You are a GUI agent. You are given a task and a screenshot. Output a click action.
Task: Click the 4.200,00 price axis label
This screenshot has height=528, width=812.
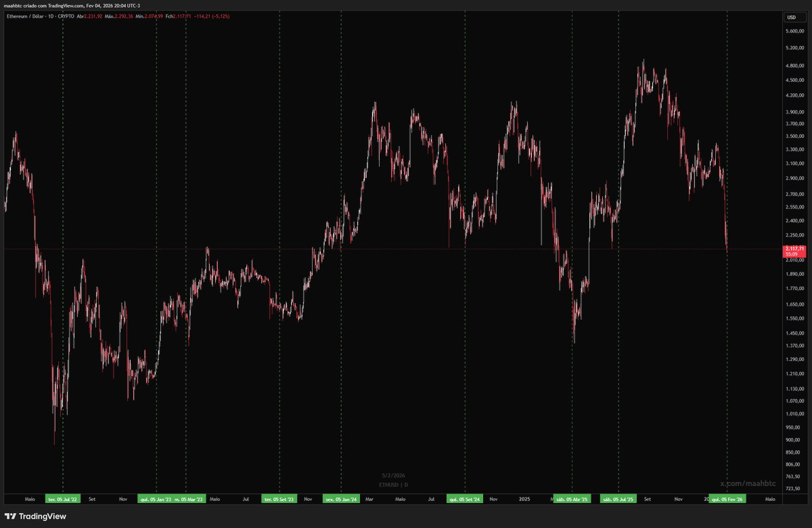coord(794,96)
